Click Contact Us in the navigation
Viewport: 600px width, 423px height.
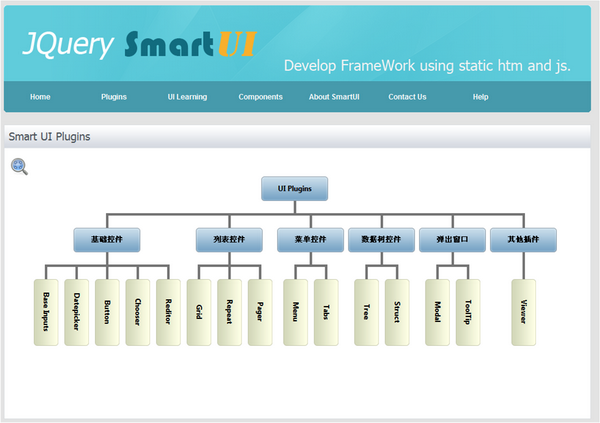[407, 97]
